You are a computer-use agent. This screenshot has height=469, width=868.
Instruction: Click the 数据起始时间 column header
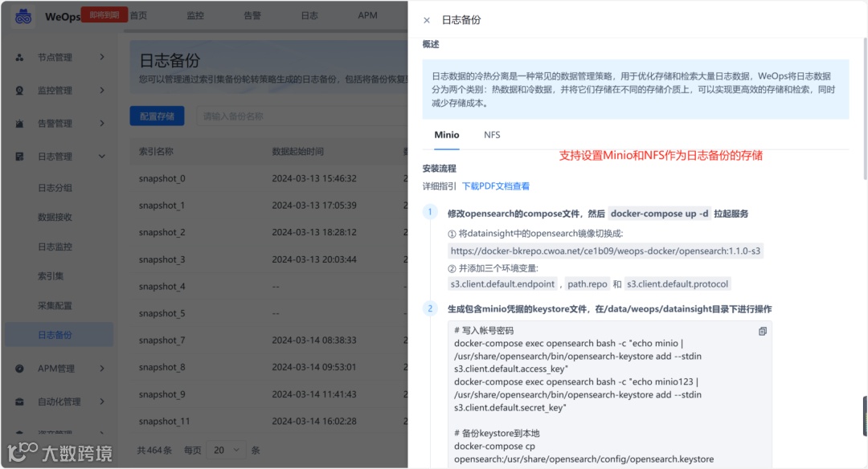point(298,152)
